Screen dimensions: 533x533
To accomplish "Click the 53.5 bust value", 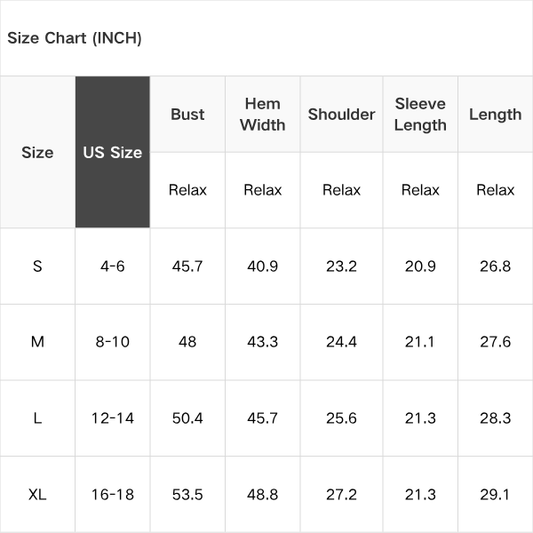I will 188,495.
